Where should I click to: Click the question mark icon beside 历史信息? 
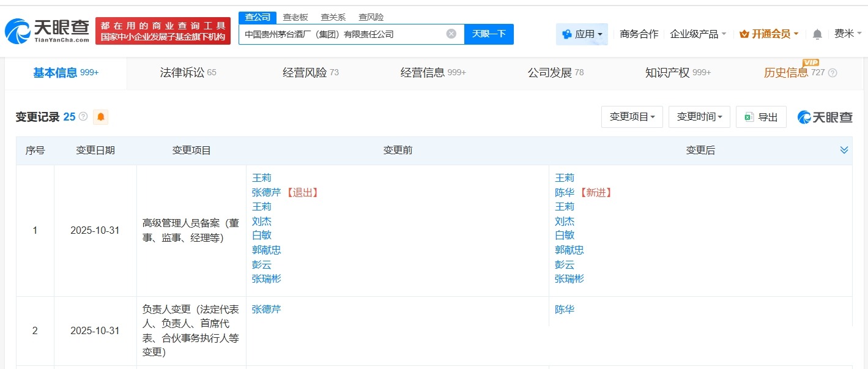(833, 72)
